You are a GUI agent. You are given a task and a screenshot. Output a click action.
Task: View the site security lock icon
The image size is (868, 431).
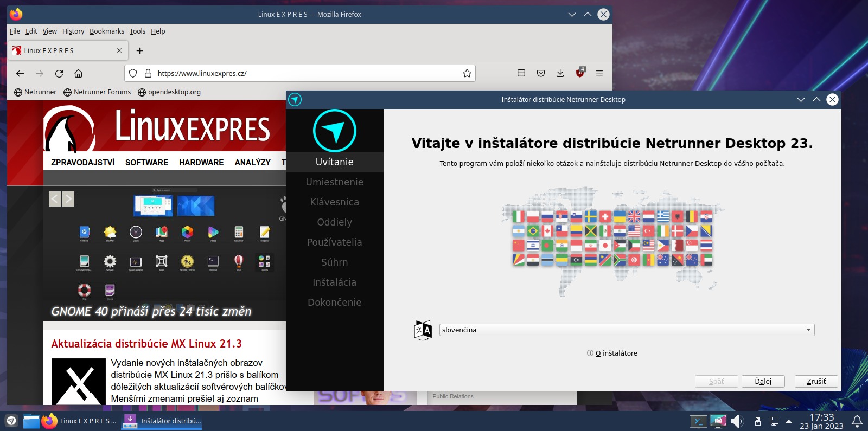pos(148,73)
